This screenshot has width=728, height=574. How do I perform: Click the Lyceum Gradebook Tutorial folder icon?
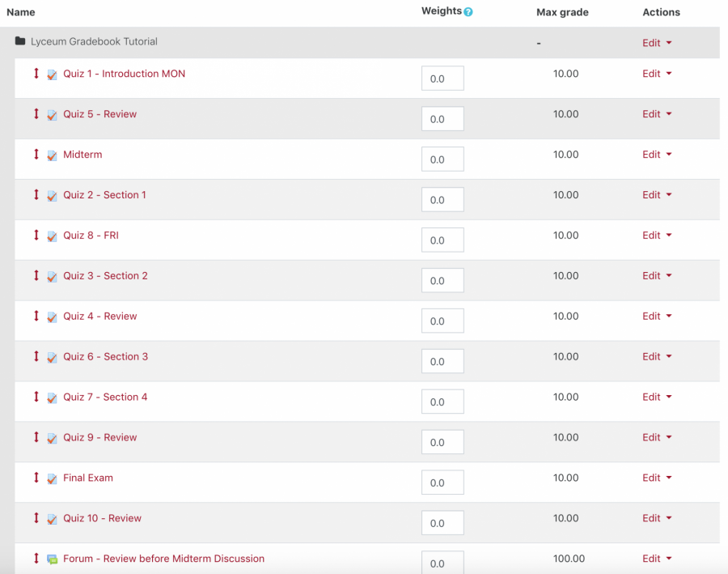pos(20,41)
